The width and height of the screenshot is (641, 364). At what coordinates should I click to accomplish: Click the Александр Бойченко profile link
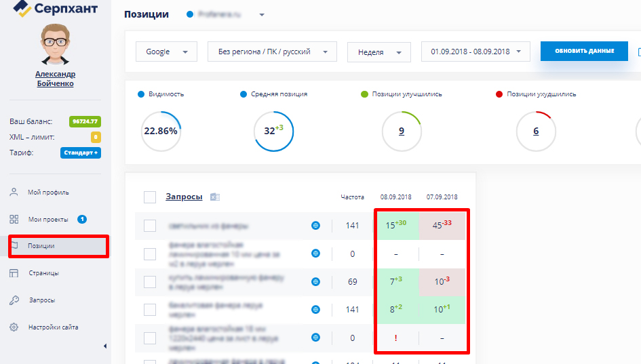pyautogui.click(x=55, y=79)
